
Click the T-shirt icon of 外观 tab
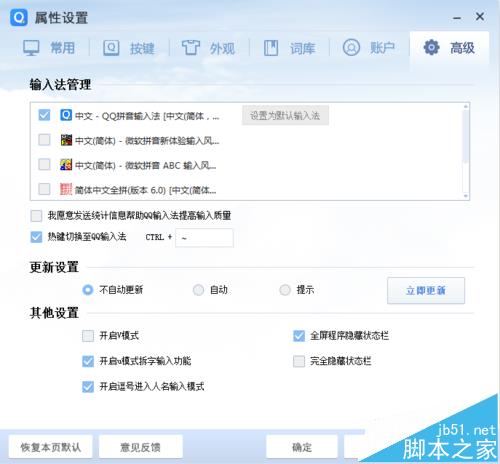click(191, 48)
